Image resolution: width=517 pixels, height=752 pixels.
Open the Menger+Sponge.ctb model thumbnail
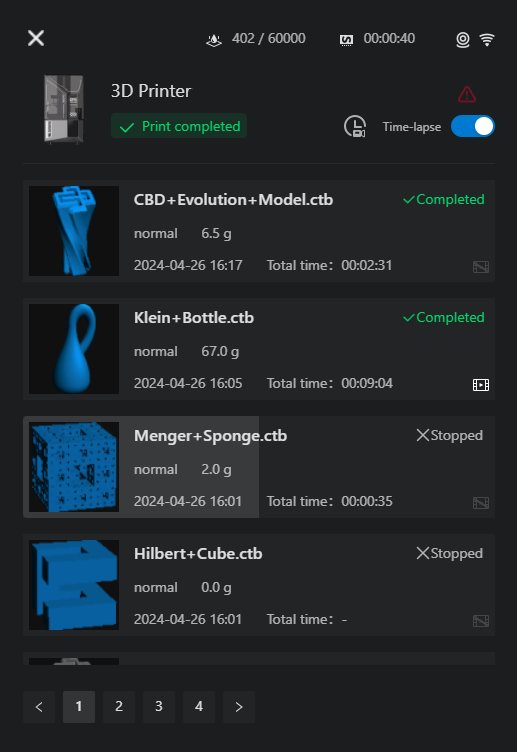pos(74,467)
